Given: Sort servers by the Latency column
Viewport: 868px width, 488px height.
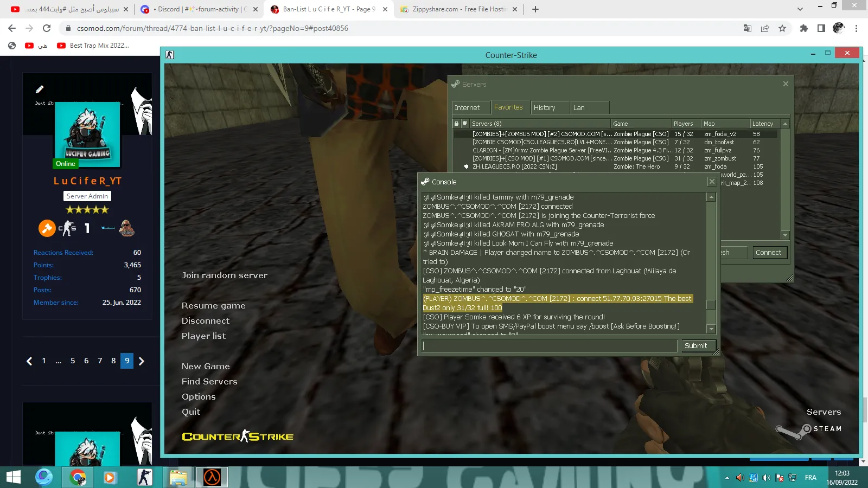Looking at the screenshot, I should tap(765, 124).
